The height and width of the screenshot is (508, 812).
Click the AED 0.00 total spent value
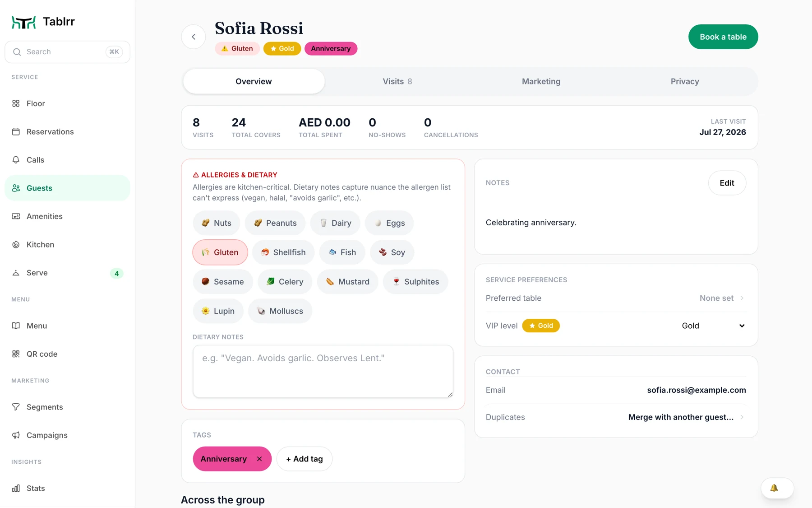[324, 122]
